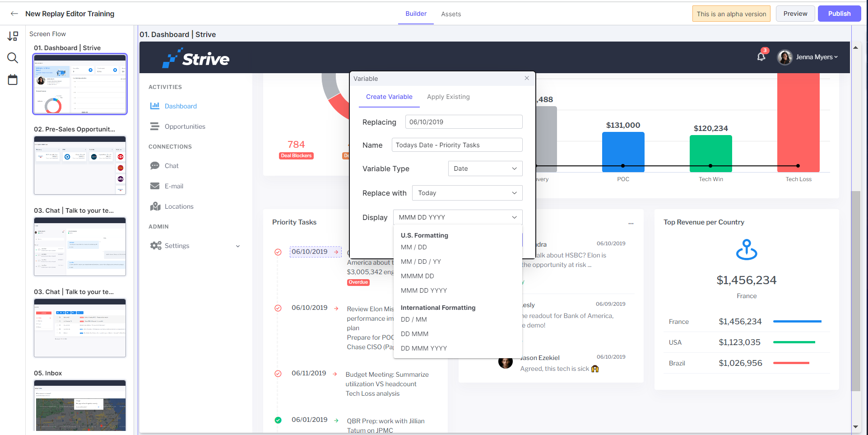868x435 pixels.
Task: Click the alpha version notice
Action: tap(731, 14)
